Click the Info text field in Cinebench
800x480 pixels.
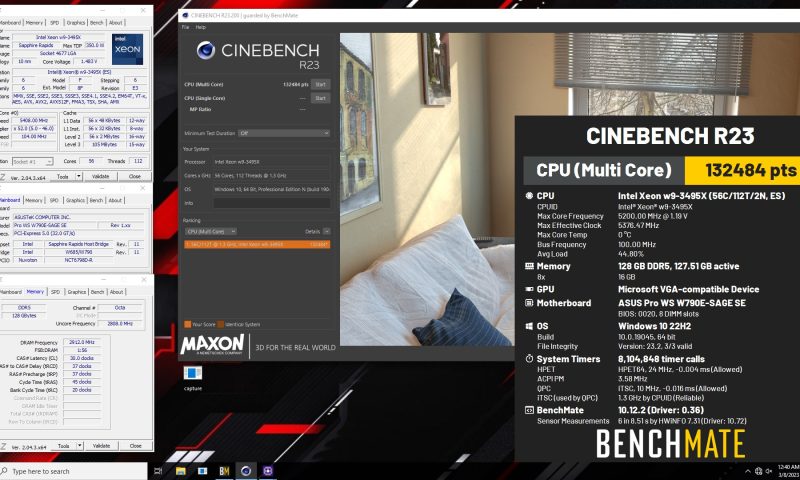[x=271, y=203]
